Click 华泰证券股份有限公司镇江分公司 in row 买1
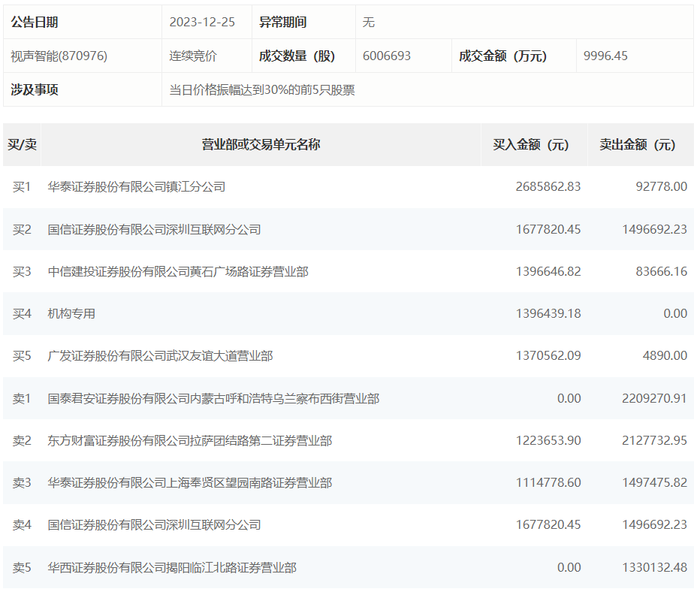Screen dimensions: 700x595 [137, 187]
